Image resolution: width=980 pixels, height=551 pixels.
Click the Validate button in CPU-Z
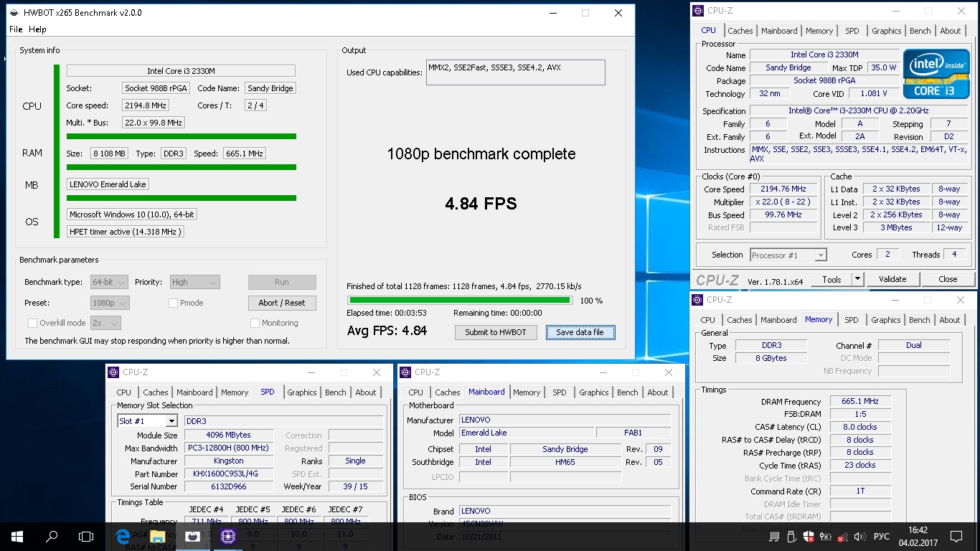click(x=892, y=279)
